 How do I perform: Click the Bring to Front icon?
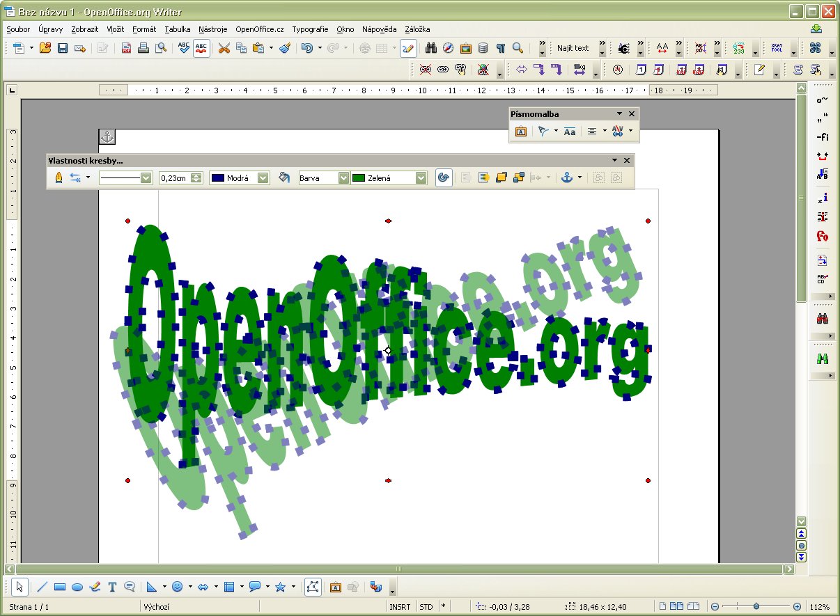coord(501,177)
